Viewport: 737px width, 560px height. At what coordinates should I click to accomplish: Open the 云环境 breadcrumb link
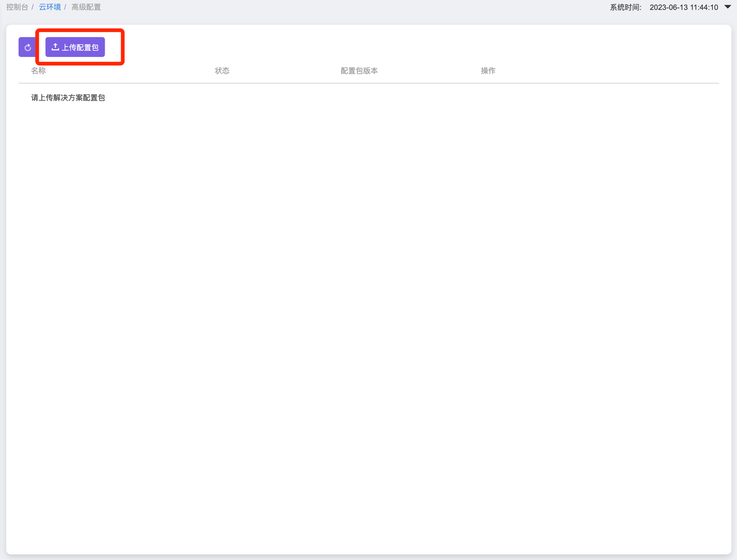(x=50, y=7)
